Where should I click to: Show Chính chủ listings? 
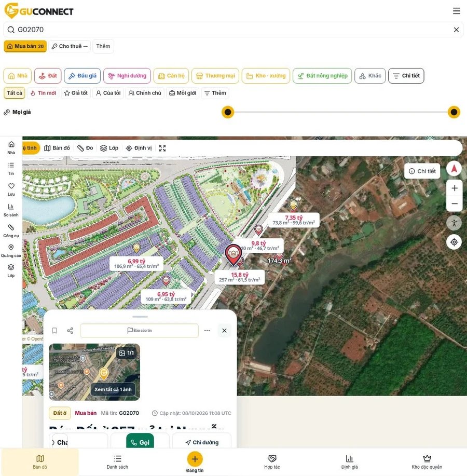(x=145, y=93)
